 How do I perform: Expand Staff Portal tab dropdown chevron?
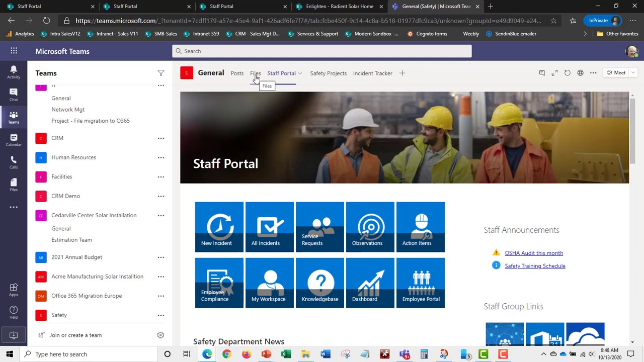pos(300,73)
